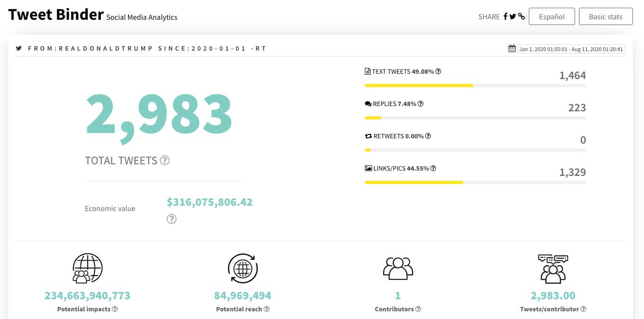Screen dimensions: 644x319
Task: Switch language to Español
Action: [x=552, y=16]
